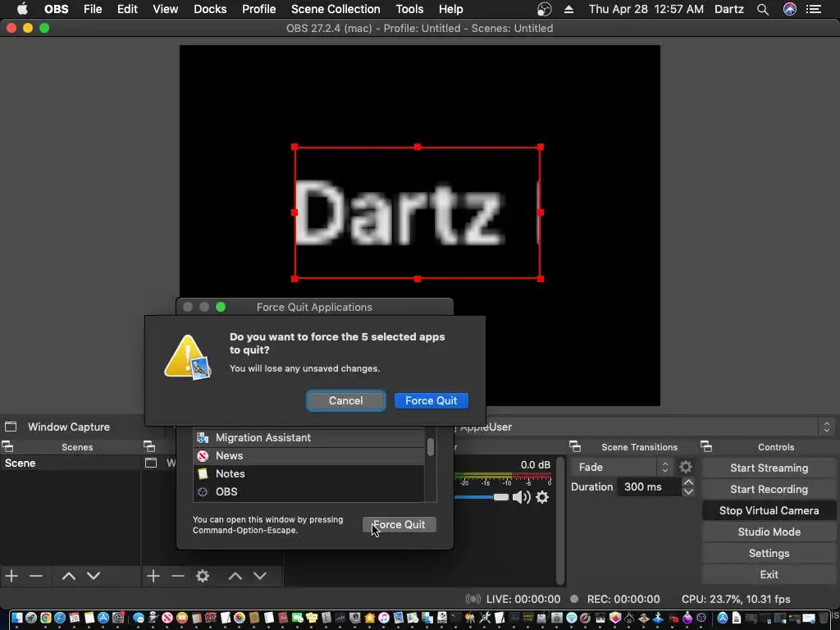Click Cancel in the force quit confirmation
The image size is (840, 630).
pos(345,400)
